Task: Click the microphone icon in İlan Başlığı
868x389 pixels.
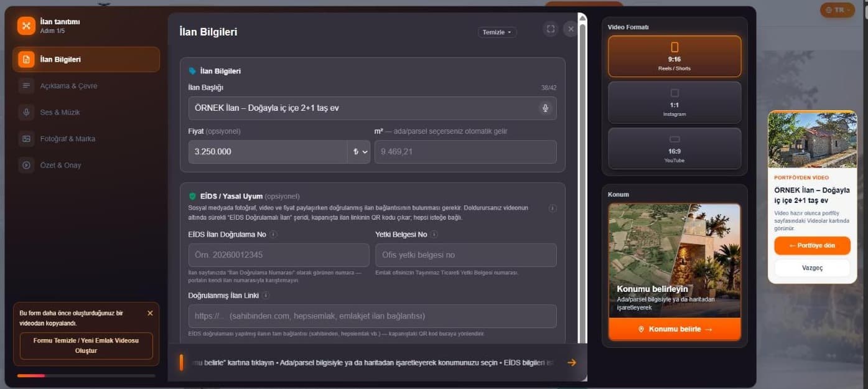Action: (545, 108)
